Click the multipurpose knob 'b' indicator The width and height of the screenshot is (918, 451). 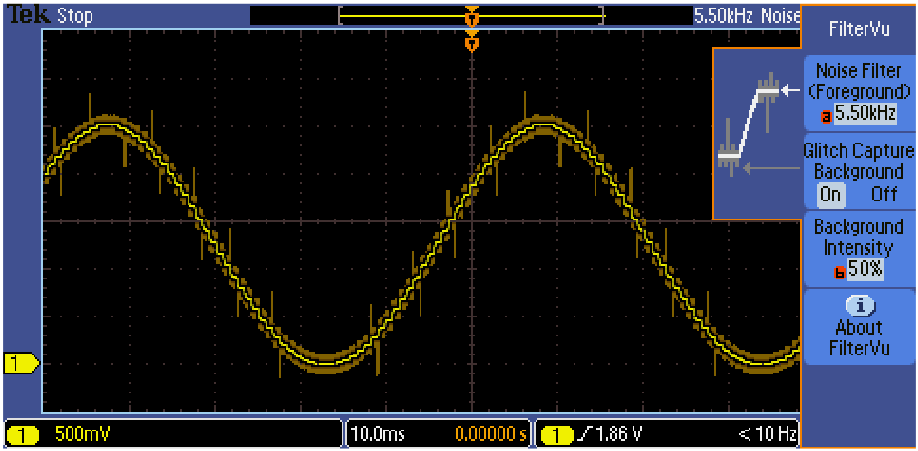(x=839, y=273)
